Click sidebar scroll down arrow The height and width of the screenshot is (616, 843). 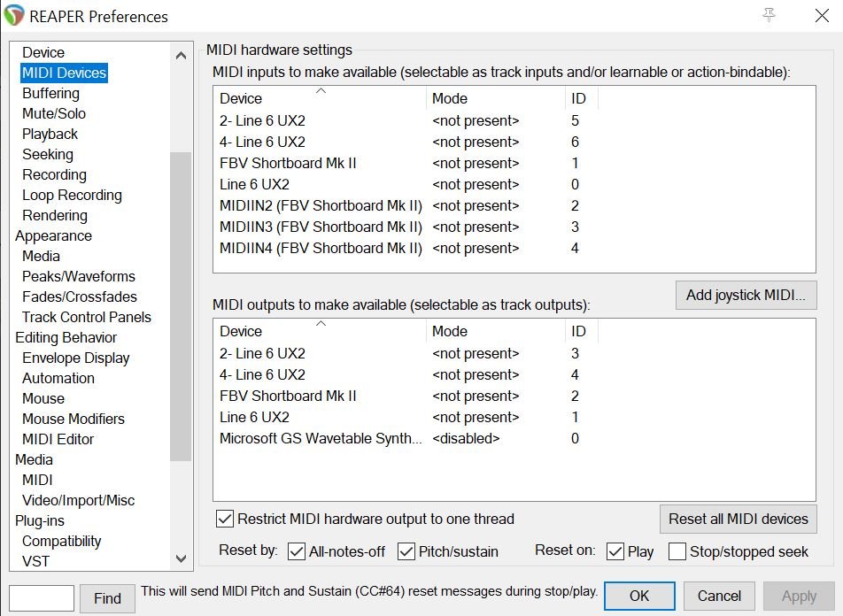pyautogui.click(x=182, y=558)
